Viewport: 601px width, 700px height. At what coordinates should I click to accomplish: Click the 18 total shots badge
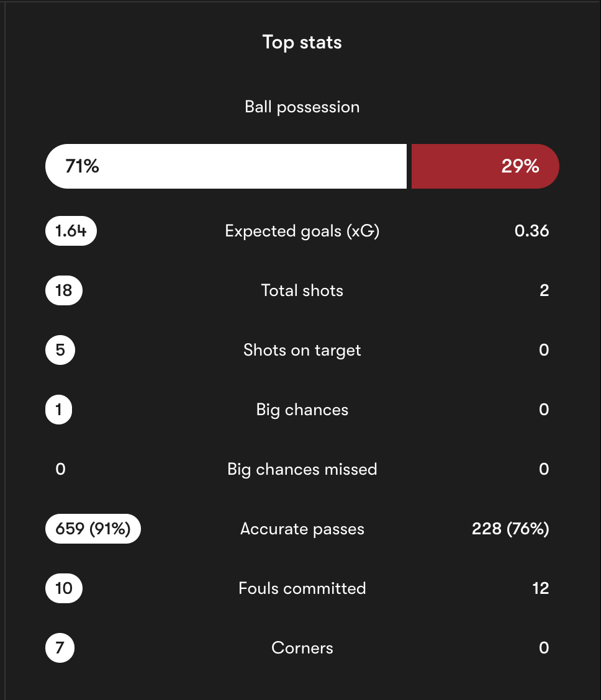(64, 290)
